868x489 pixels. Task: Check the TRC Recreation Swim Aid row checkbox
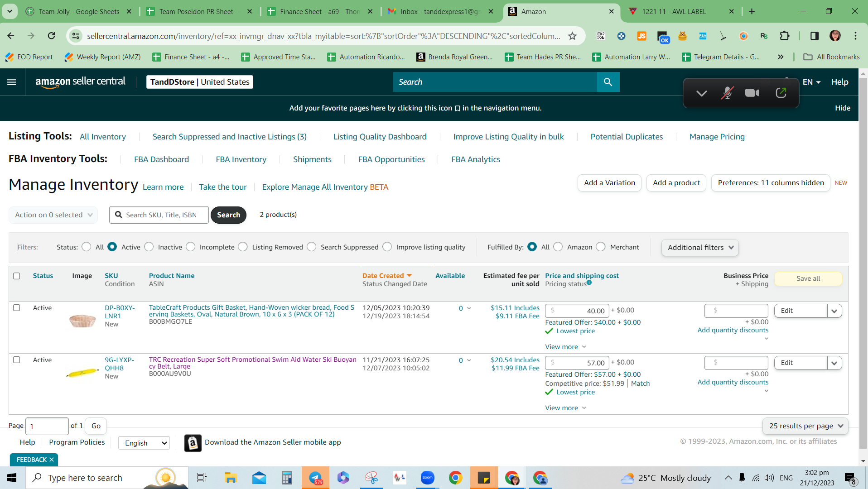(x=17, y=360)
